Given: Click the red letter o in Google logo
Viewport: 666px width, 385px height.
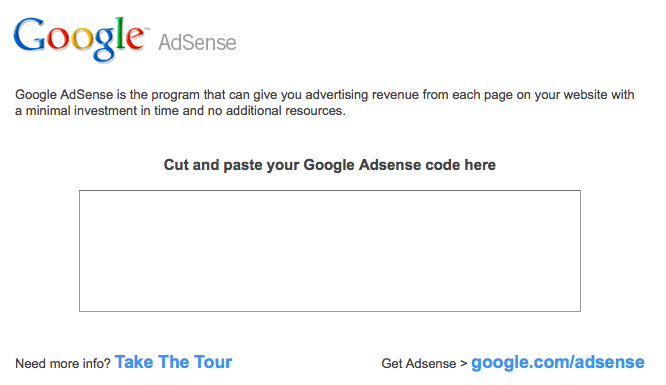Looking at the screenshot, I should [x=58, y=39].
